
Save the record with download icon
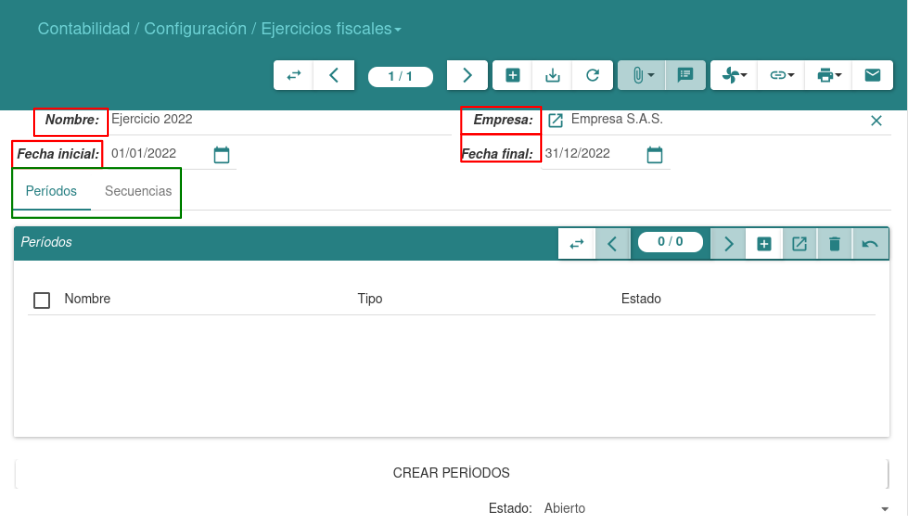point(552,75)
